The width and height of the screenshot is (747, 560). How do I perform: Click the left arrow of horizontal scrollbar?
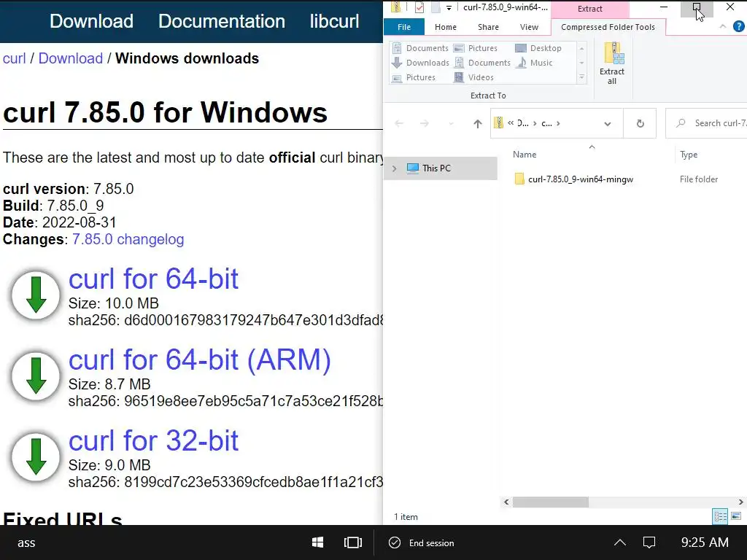[x=506, y=502]
